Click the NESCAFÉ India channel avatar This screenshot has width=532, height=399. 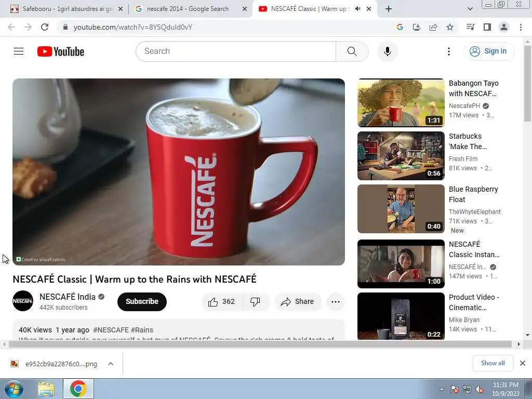pyautogui.click(x=23, y=301)
